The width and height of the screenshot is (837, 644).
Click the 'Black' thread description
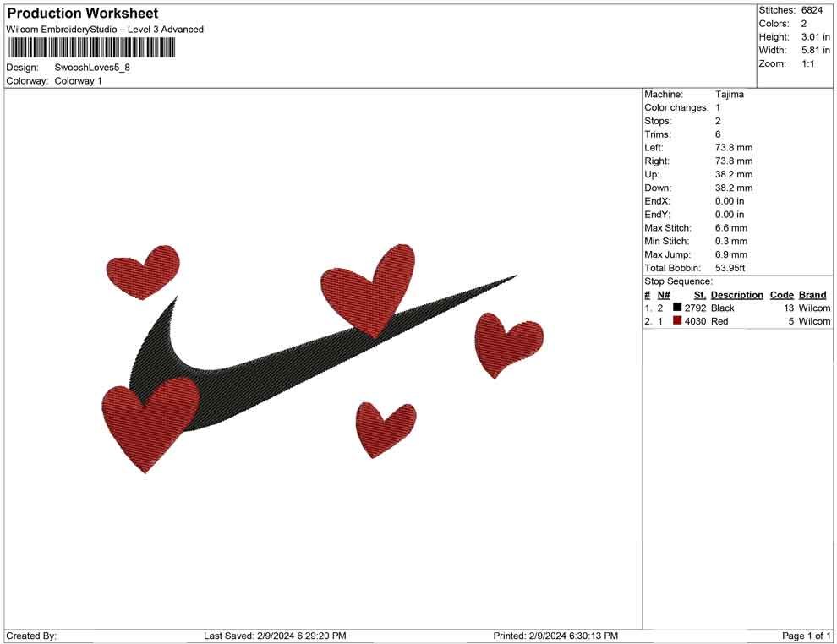coord(722,308)
